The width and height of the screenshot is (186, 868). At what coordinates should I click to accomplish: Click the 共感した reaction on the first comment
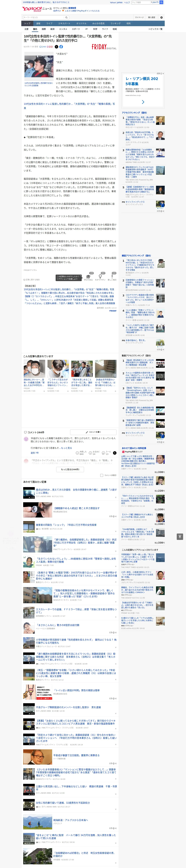click(x=81, y=453)
